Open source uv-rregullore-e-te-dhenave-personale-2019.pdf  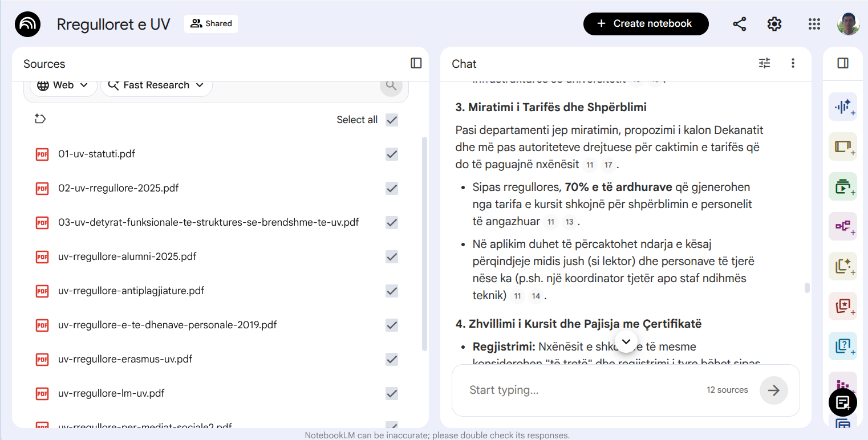click(x=167, y=325)
